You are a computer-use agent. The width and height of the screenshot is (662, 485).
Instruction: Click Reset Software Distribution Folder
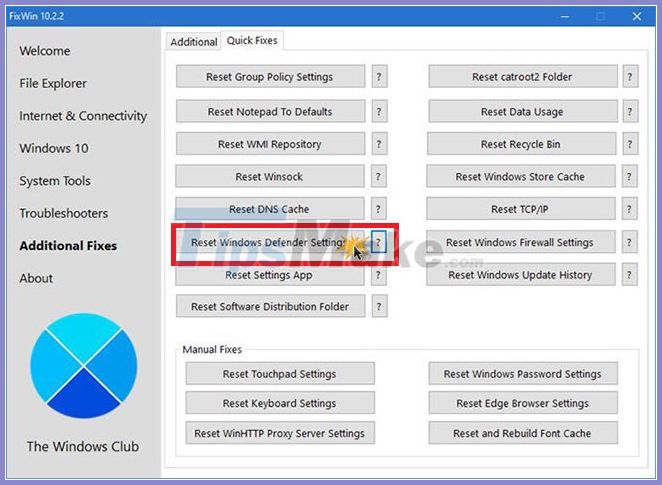270,306
